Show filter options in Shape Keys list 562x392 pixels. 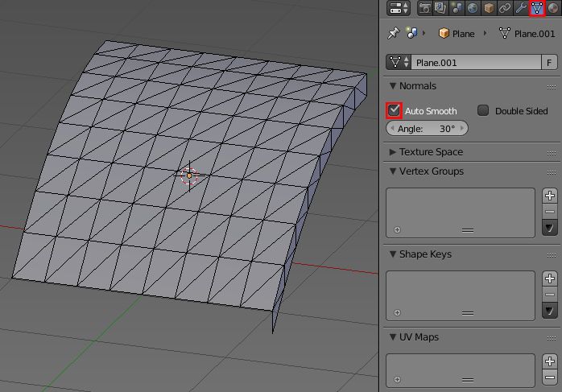click(x=397, y=312)
